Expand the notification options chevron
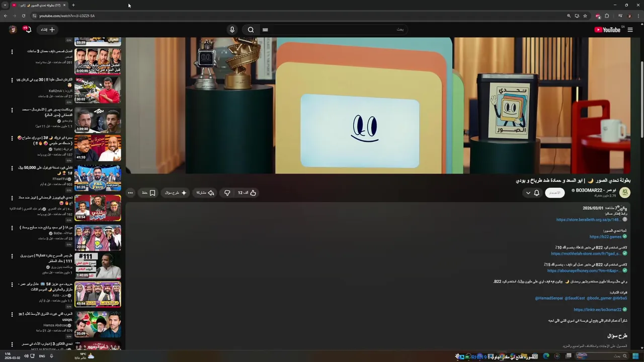Viewport: 644px width, 362px height. (x=528, y=193)
